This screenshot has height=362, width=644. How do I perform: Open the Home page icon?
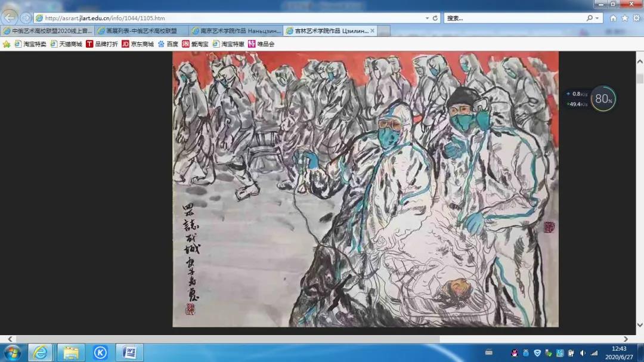pyautogui.click(x=613, y=18)
